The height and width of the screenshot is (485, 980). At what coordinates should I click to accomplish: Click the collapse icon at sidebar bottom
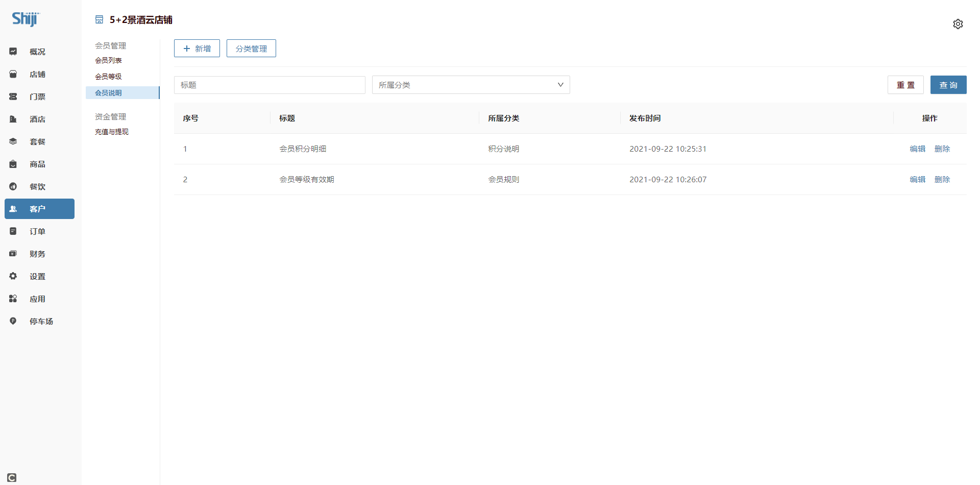(12, 477)
